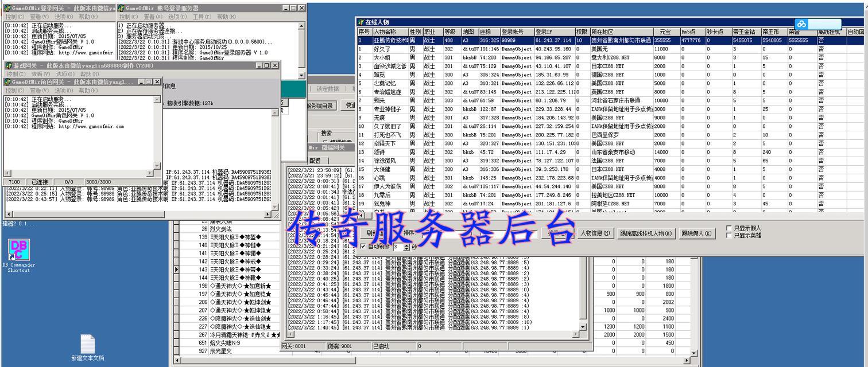Select player row 尘莫记忆
Viewport: 868px width, 367px height.
click(610, 84)
